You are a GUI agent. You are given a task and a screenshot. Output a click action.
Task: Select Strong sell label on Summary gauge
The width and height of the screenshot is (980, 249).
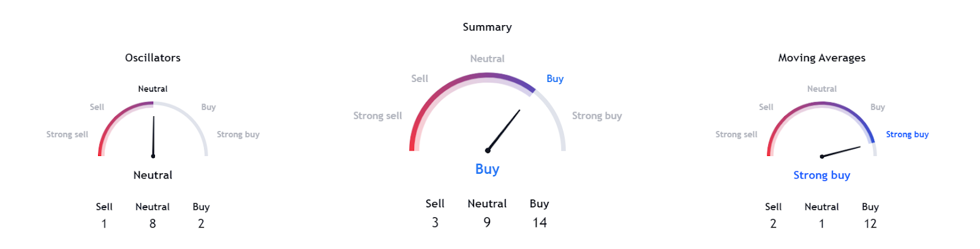(x=377, y=116)
